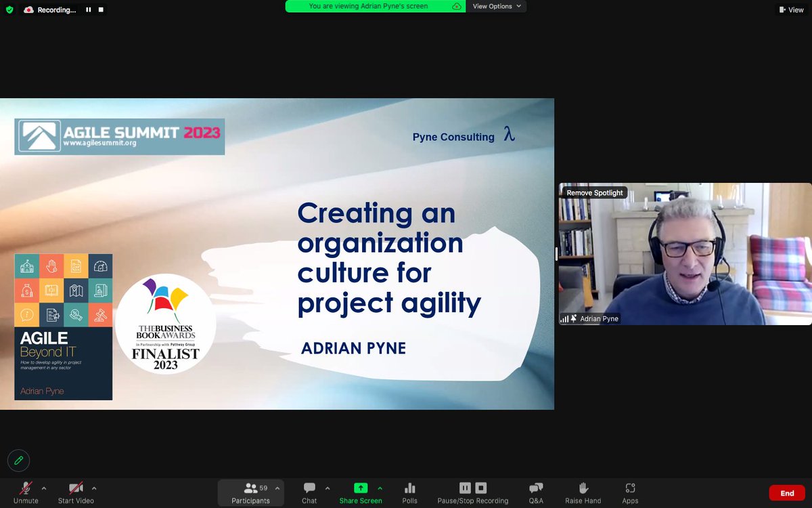Open the Apps panel

click(x=630, y=492)
